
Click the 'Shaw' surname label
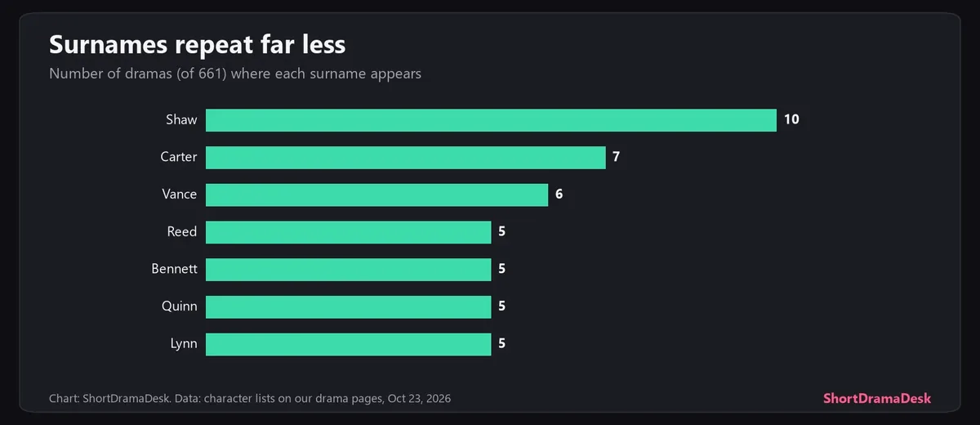(x=181, y=120)
